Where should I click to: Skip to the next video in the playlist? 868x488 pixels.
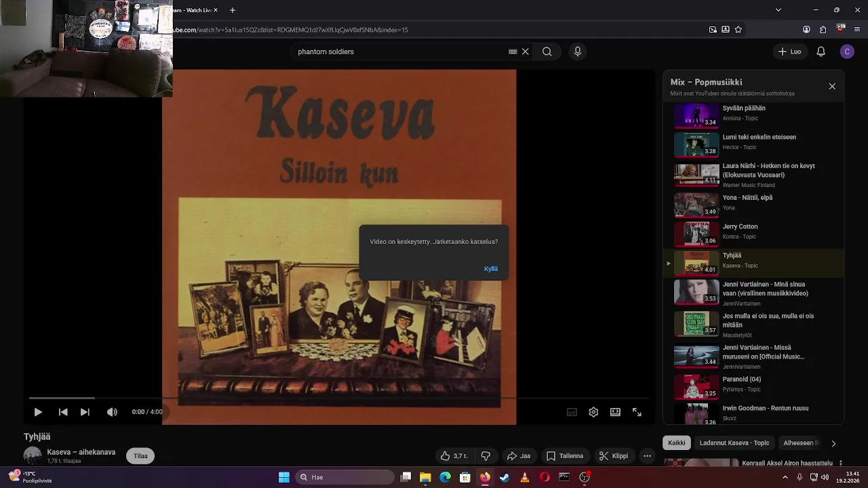85,412
